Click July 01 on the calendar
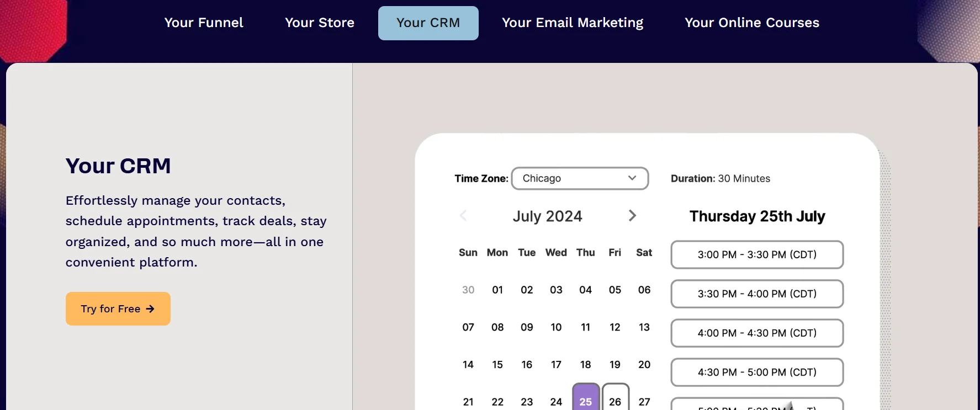This screenshot has height=410, width=980. pyautogui.click(x=497, y=290)
